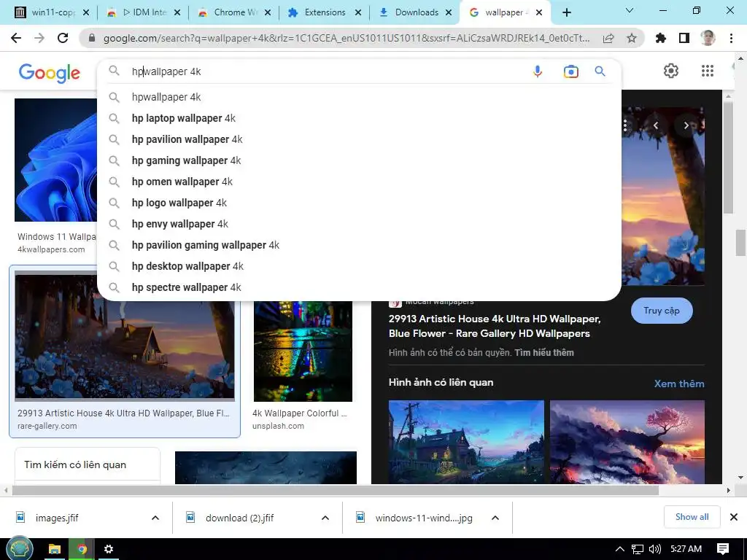Select suggestion hp pavilion wallpaper 4k
This screenshot has width=747, height=560.
click(359, 139)
